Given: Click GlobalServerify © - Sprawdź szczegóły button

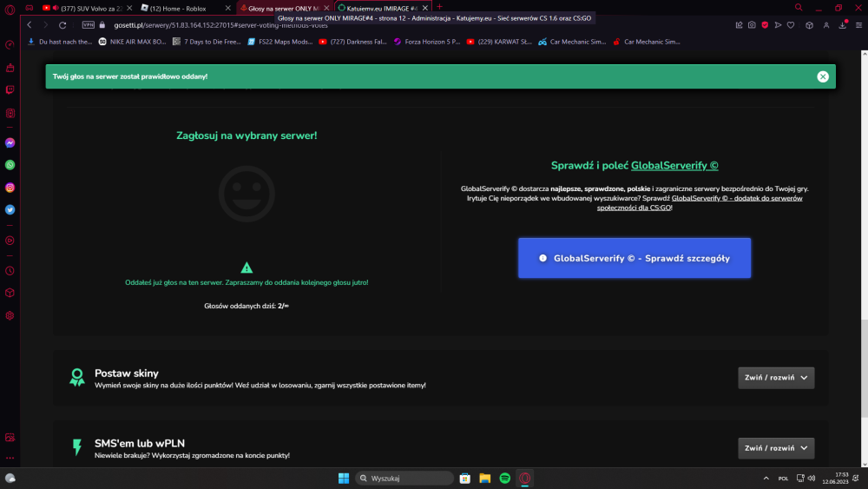Looking at the screenshot, I should pyautogui.click(x=635, y=258).
